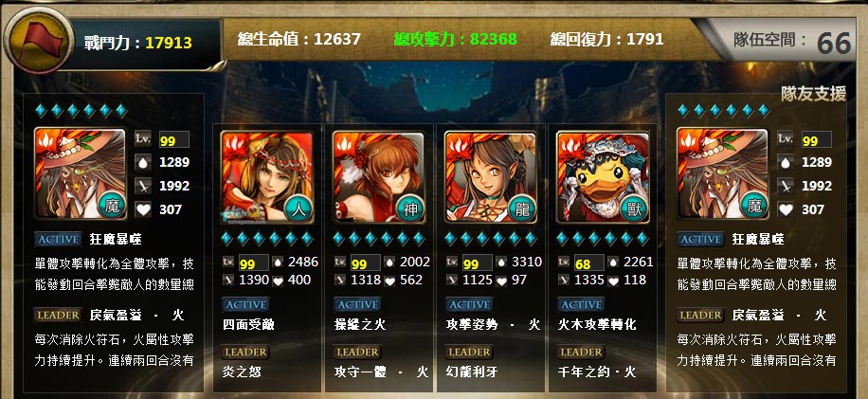This screenshot has width=868, height=399.
Task: Click the 獸 race badge on duck card
Action: pyautogui.click(x=633, y=209)
